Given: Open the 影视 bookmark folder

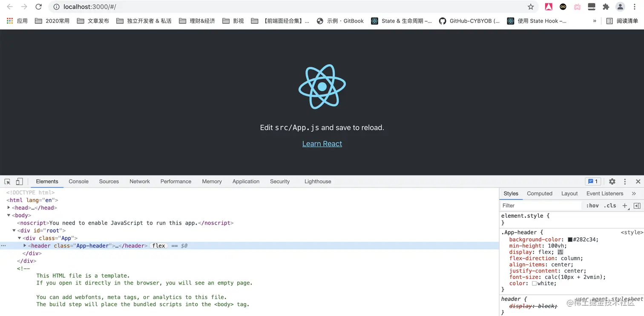Looking at the screenshot, I should [x=233, y=21].
